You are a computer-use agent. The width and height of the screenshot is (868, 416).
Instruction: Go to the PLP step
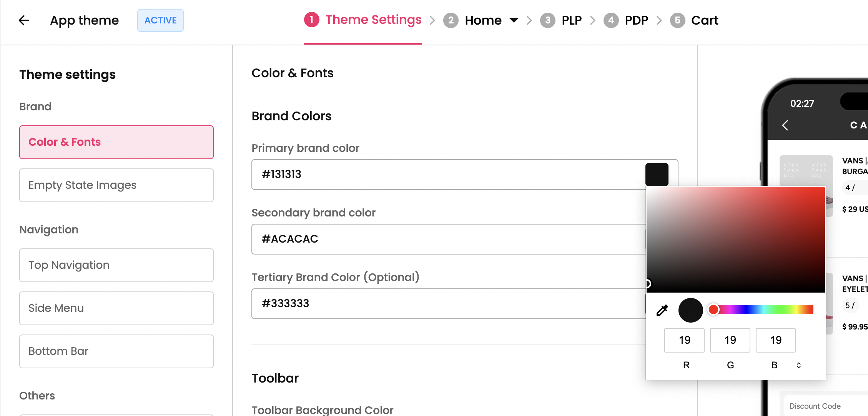571,20
